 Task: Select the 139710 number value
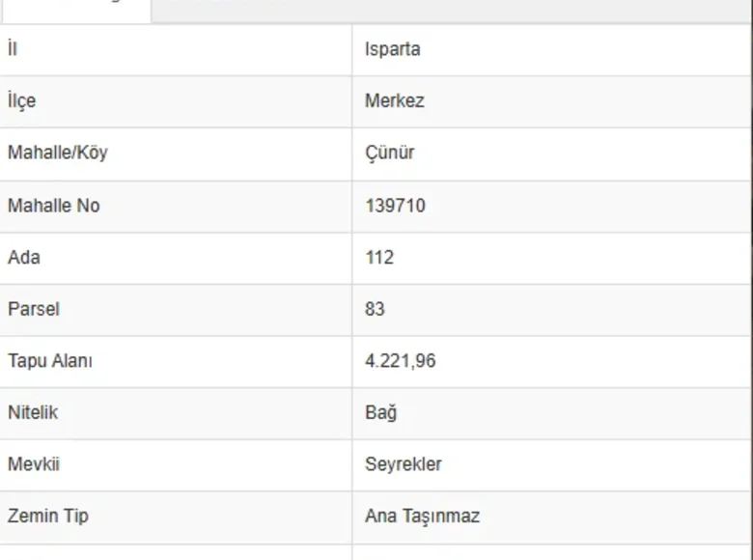[x=395, y=206]
